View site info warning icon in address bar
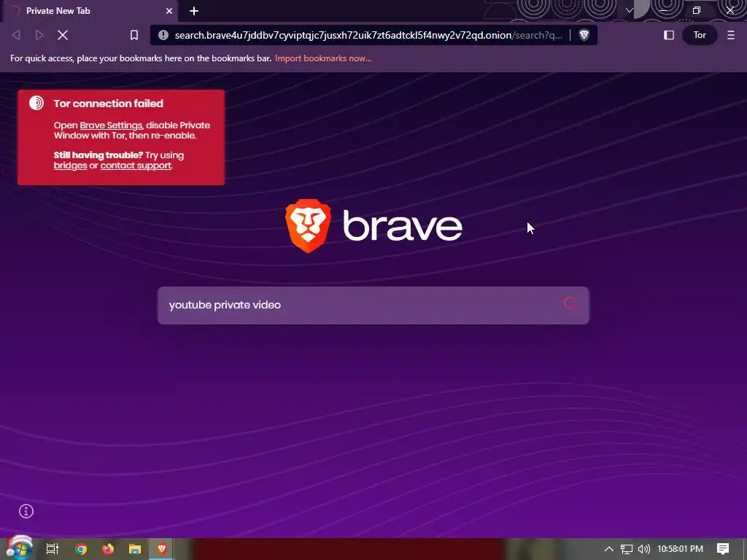747x560 pixels. (x=163, y=35)
